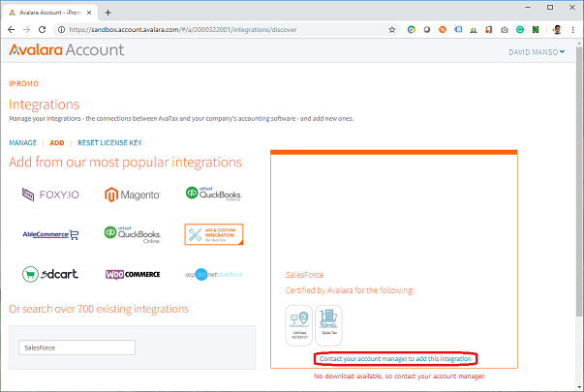View site information icon in address bar

(x=61, y=30)
